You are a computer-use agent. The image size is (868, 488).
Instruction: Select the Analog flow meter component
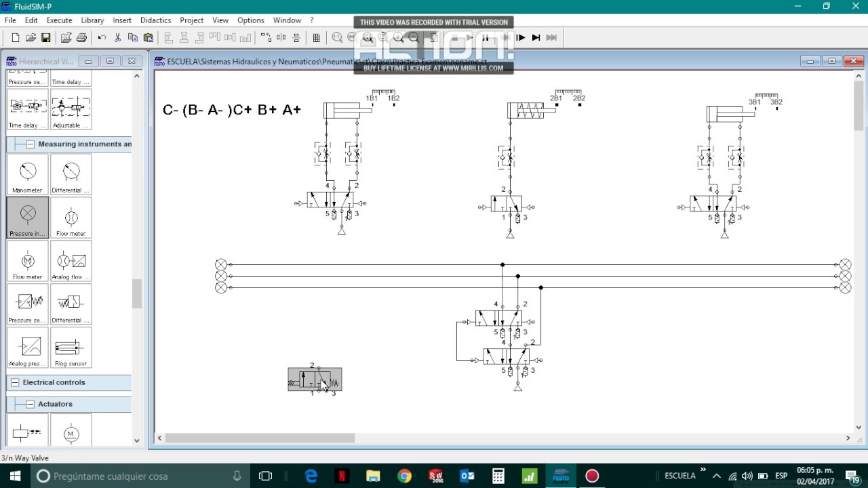[x=71, y=261]
